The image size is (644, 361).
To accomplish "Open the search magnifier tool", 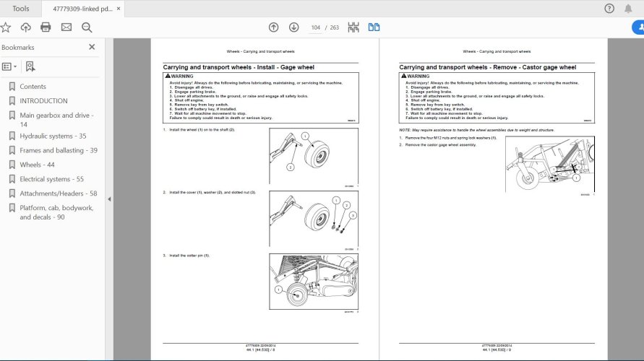I will (x=87, y=27).
